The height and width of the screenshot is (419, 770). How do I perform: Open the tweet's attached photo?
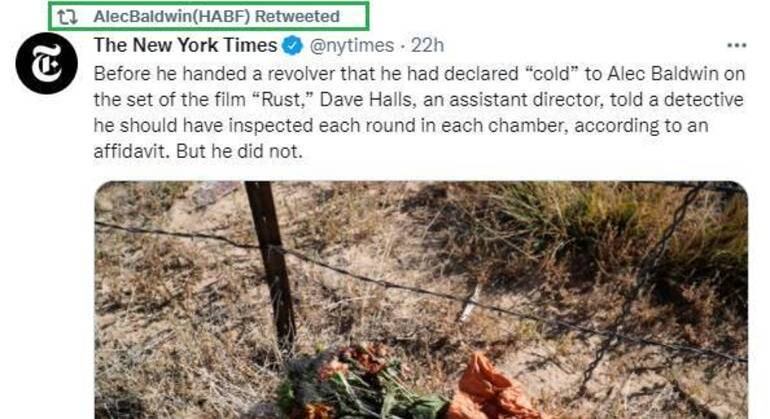[421, 300]
